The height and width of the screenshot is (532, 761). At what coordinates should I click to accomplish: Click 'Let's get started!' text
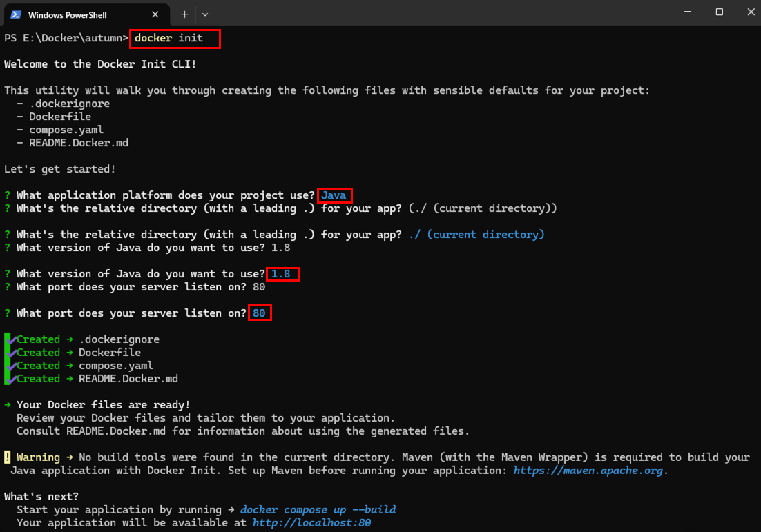point(59,169)
